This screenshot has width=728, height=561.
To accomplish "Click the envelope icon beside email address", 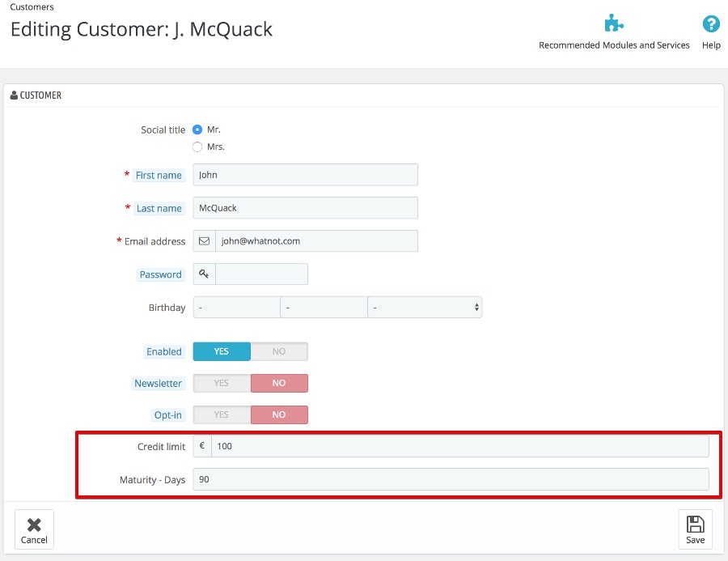I will [204, 241].
